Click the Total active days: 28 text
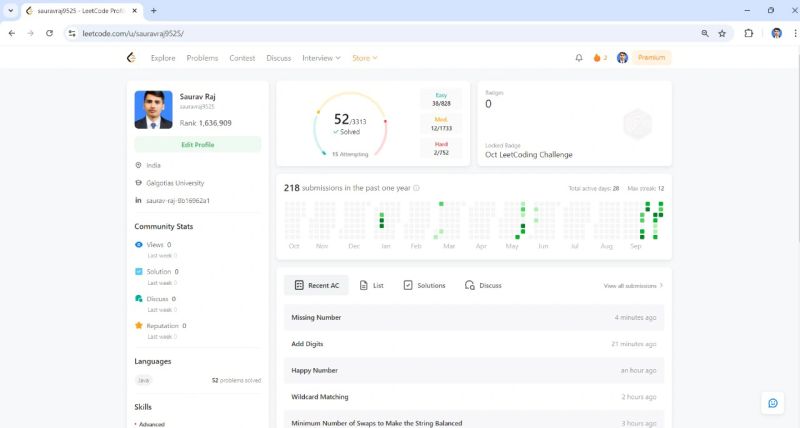 [x=594, y=188]
